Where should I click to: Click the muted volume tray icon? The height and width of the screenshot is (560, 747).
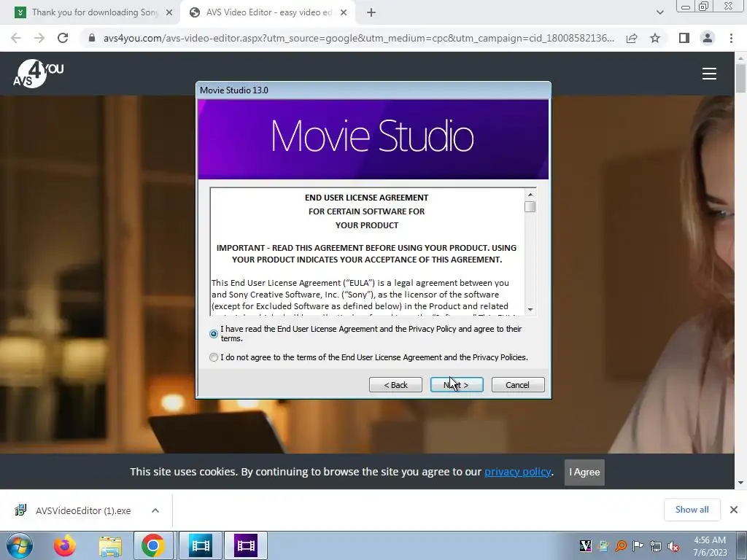pyautogui.click(x=673, y=545)
